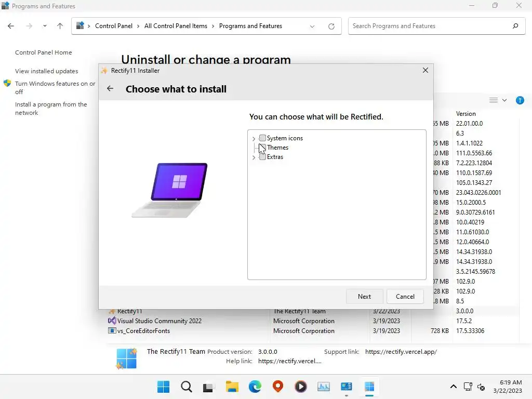Open network status tray icon
Screen dimensions: 532x399
click(468, 387)
